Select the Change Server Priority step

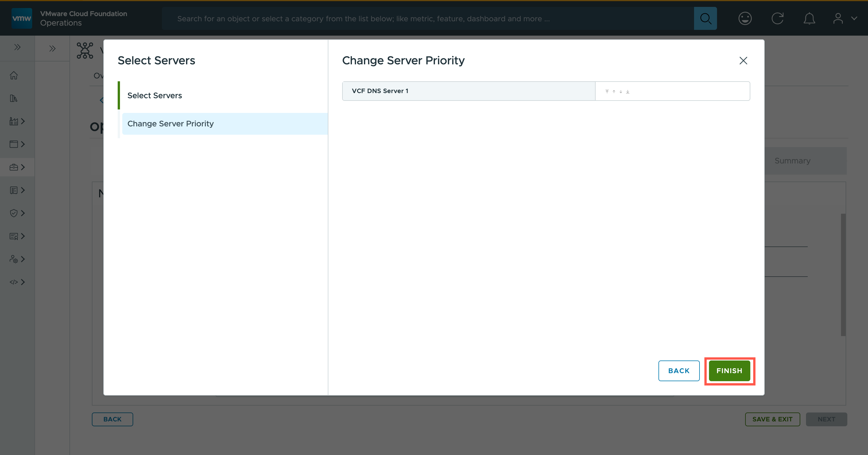click(x=170, y=124)
